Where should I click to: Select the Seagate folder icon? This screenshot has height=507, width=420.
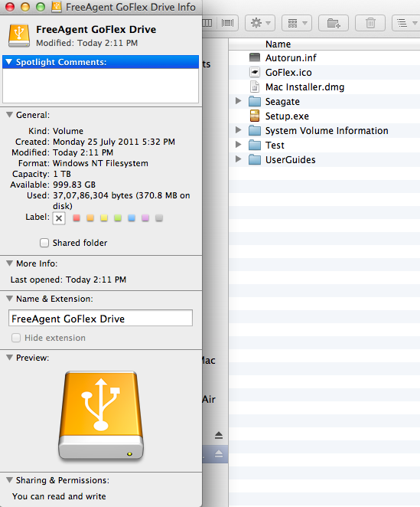255,101
